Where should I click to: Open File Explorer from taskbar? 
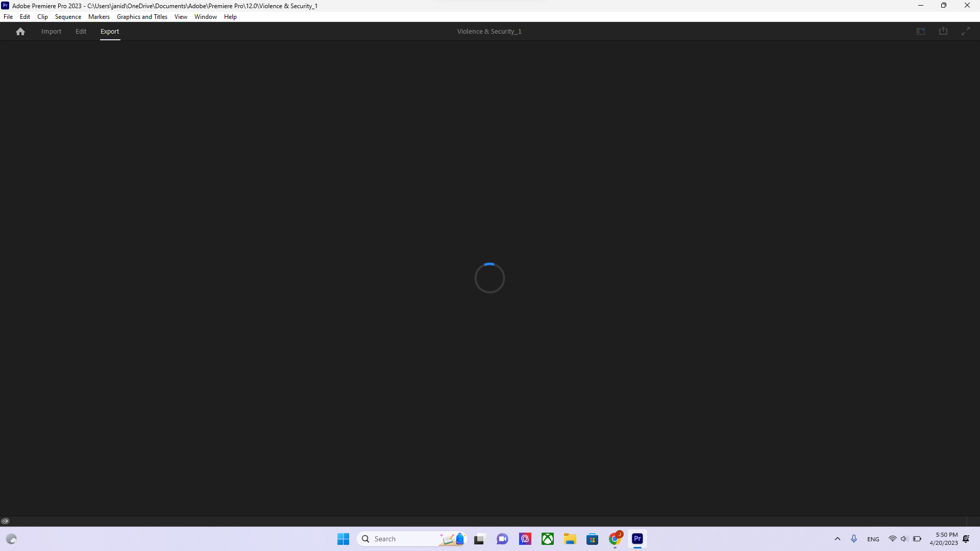(x=570, y=539)
